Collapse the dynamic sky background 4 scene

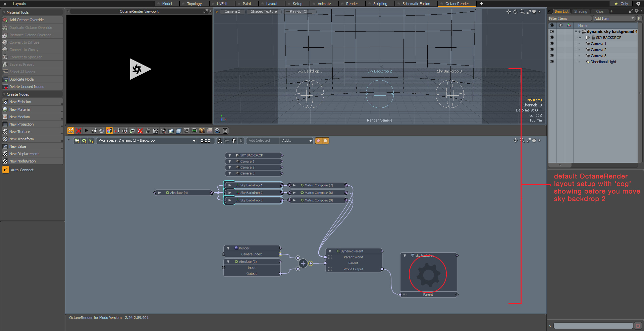tap(576, 32)
